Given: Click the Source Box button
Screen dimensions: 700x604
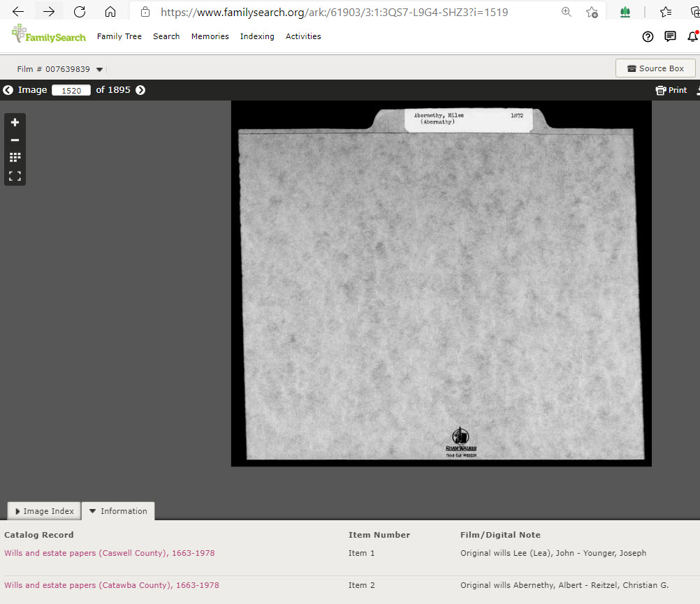Looking at the screenshot, I should click(x=655, y=68).
